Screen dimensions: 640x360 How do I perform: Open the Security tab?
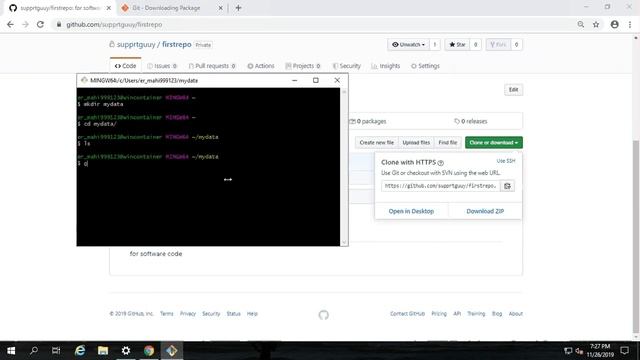point(347,66)
